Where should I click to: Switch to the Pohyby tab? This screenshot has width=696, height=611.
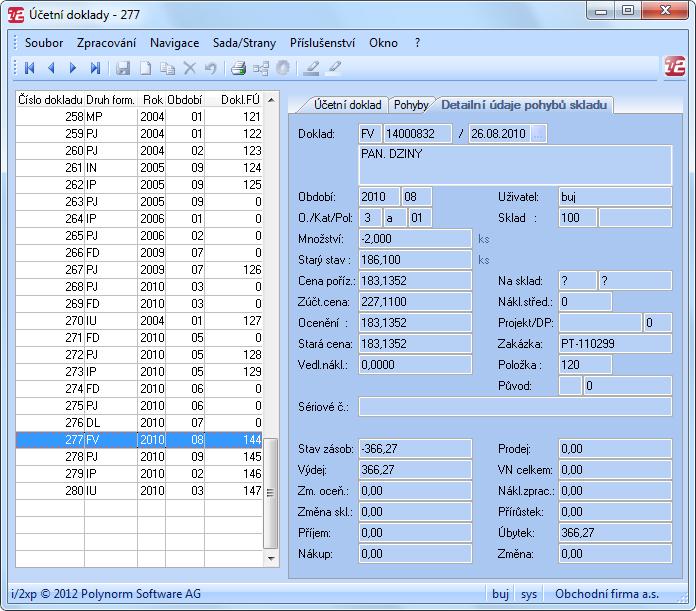[411, 105]
